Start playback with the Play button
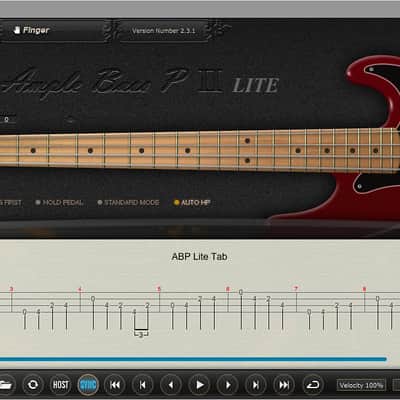This screenshot has height=400, width=400. click(199, 385)
